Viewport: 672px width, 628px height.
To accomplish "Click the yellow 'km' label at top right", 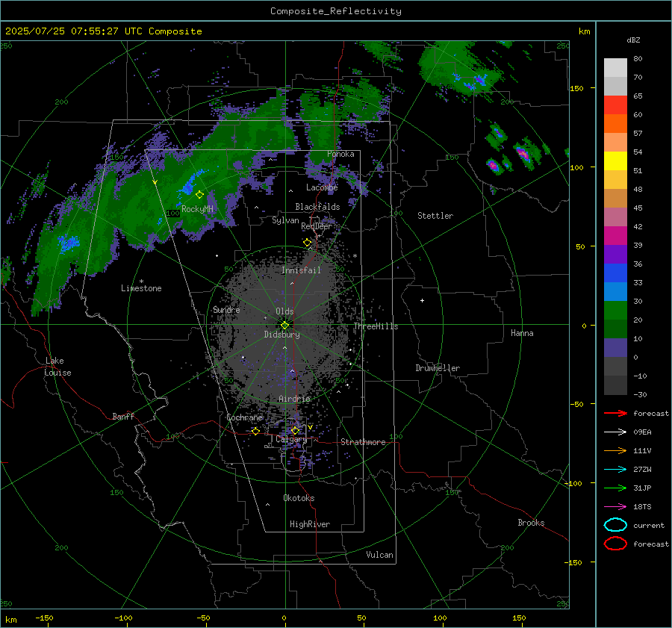I will [x=584, y=31].
